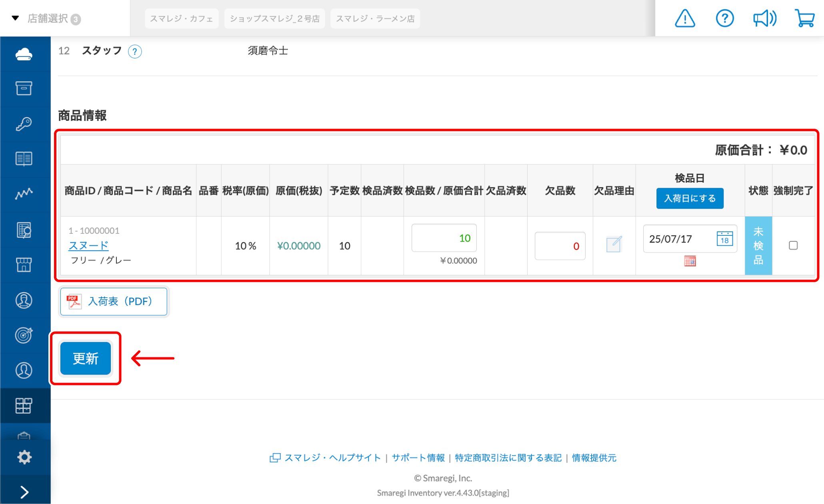Screen dimensions: 824x504
Task: Open the sales graph sidebar icon
Action: [x=24, y=194]
